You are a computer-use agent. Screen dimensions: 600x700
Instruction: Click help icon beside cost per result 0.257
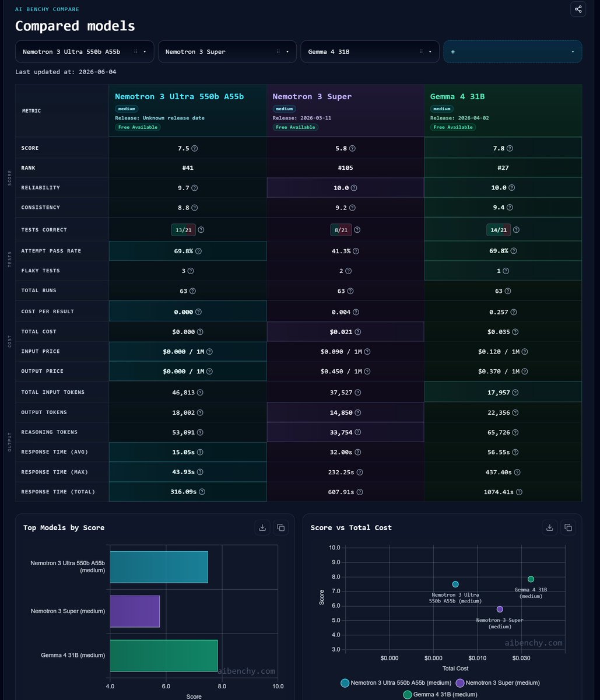[514, 311]
